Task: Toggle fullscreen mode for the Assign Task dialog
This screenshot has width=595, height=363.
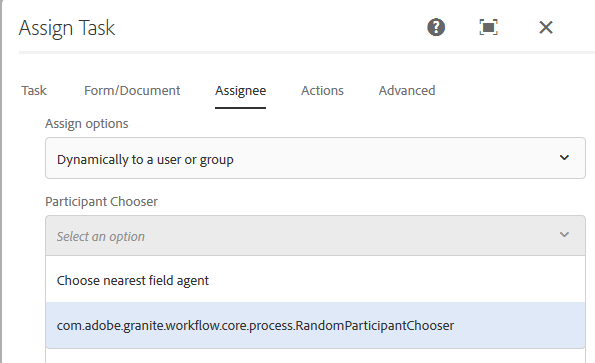Action: [488, 27]
